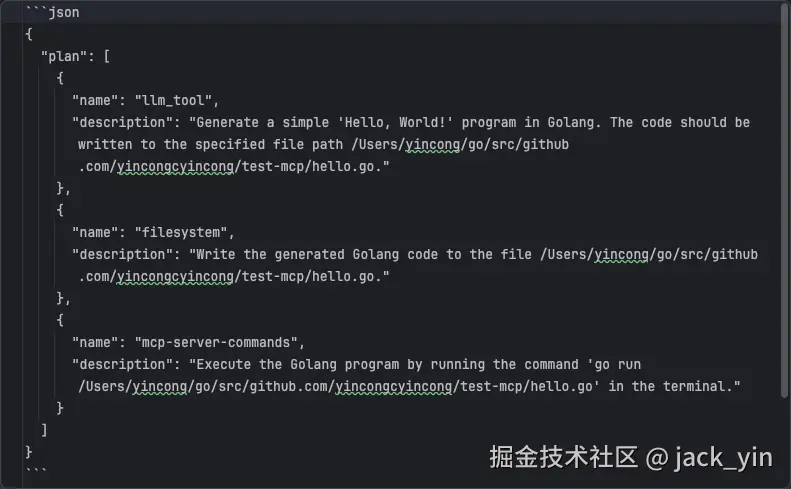
Task: Click the ```json code fence opener
Action: pyautogui.click(x=52, y=12)
